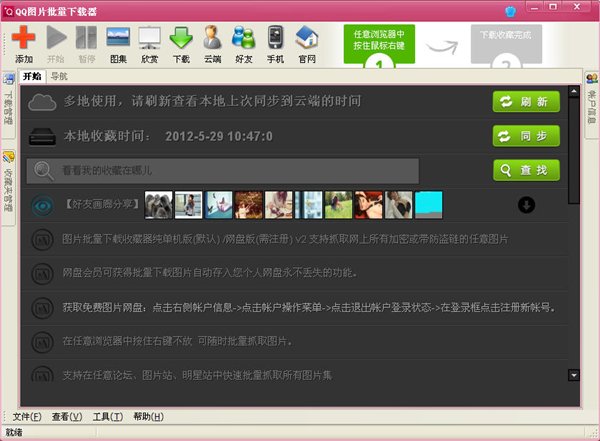
Task: Click the round icon beside 获取免费图片网盘
Action: pos(42,308)
